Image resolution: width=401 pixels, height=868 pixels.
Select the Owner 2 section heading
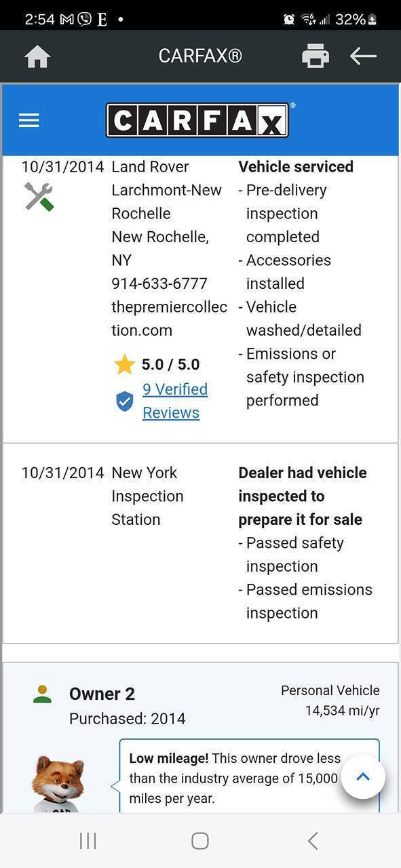click(102, 694)
